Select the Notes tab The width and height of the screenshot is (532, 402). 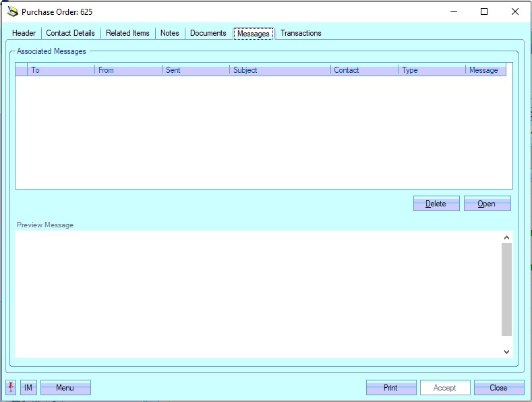coord(170,33)
